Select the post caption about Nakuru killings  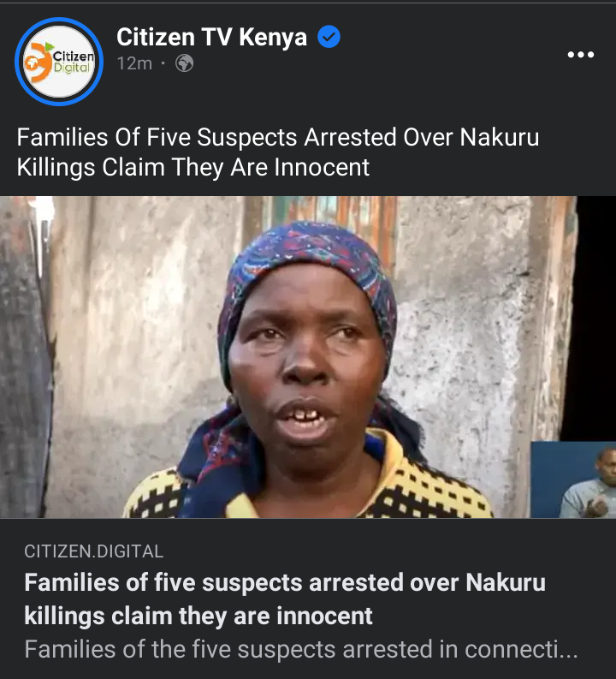click(x=278, y=152)
